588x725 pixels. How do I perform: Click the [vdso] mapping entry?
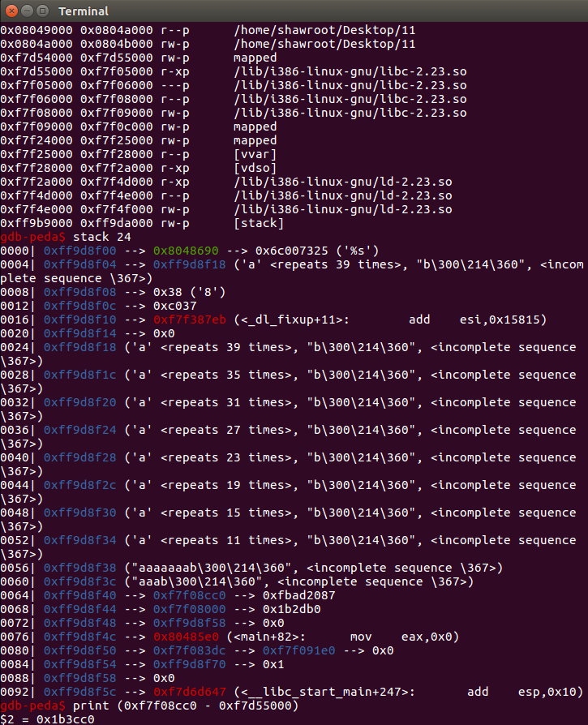255,169
